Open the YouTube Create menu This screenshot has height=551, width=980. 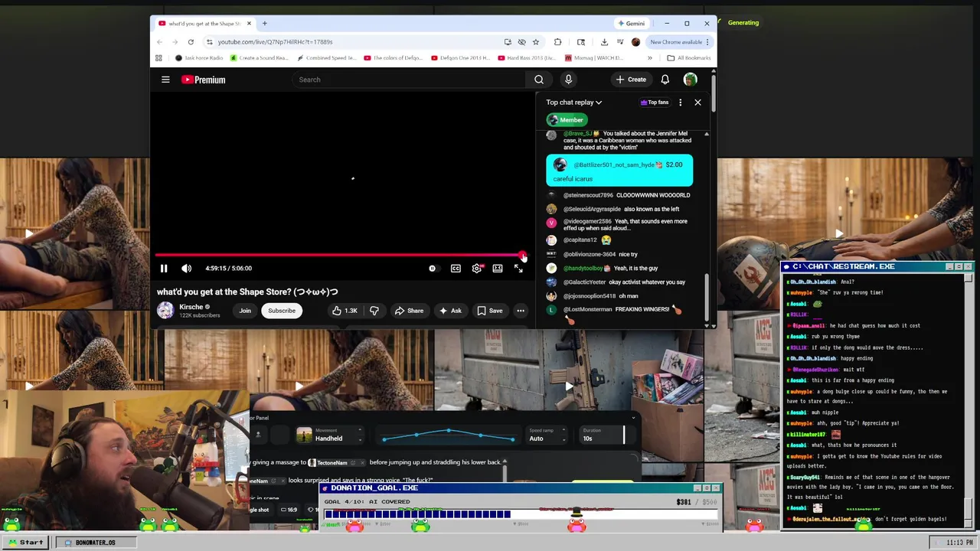tap(631, 80)
